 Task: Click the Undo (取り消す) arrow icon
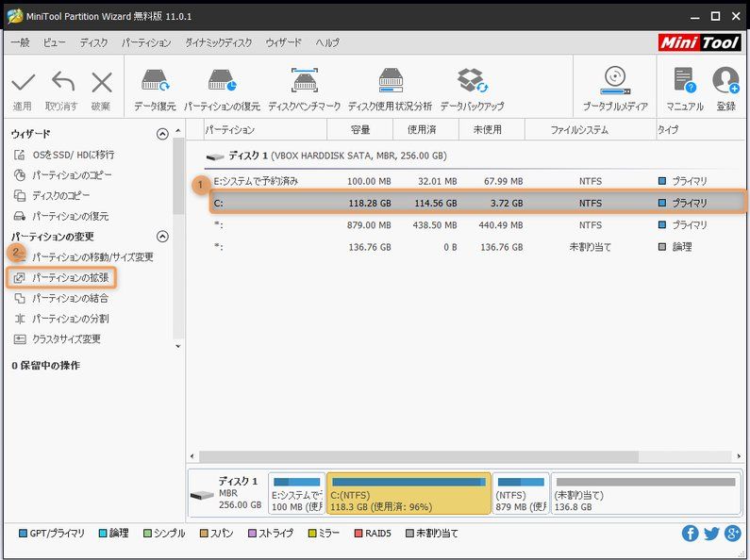pyautogui.click(x=62, y=82)
